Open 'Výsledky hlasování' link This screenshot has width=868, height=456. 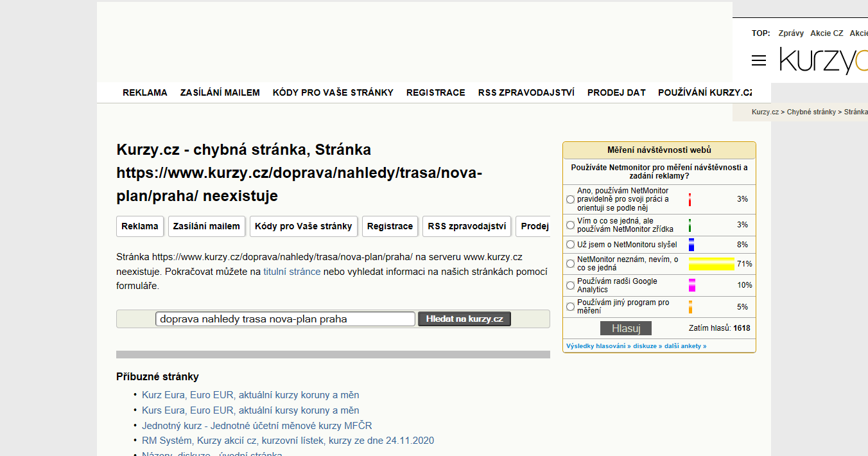[x=598, y=346]
